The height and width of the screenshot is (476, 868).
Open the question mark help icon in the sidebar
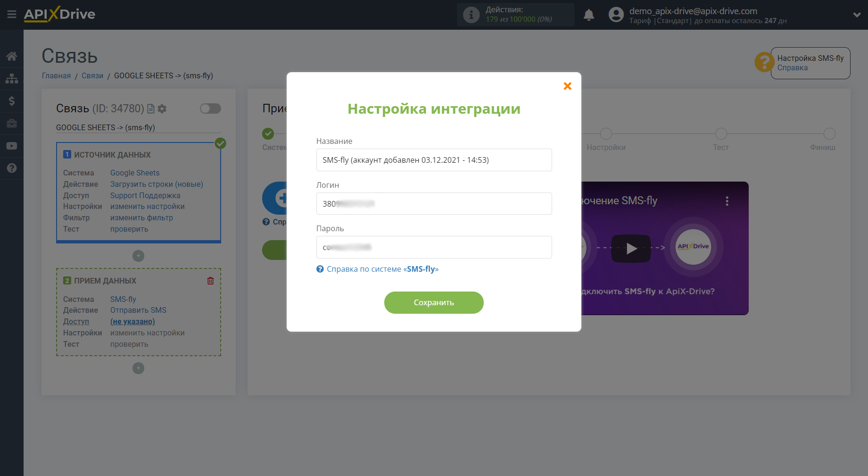point(12,168)
